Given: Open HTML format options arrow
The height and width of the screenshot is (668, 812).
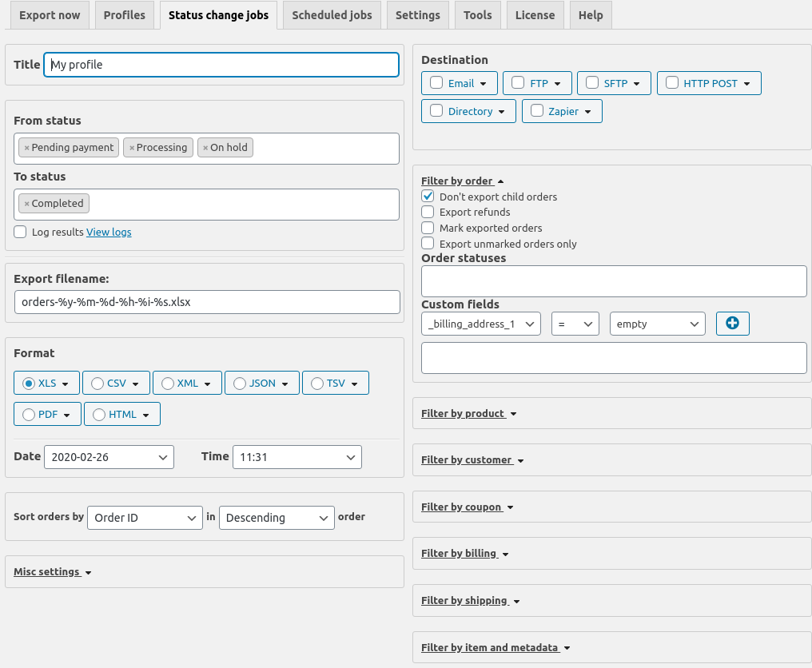Looking at the screenshot, I should [x=146, y=416].
